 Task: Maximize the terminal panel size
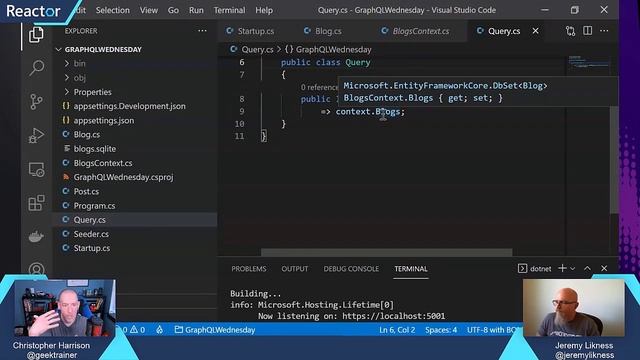coord(587,268)
